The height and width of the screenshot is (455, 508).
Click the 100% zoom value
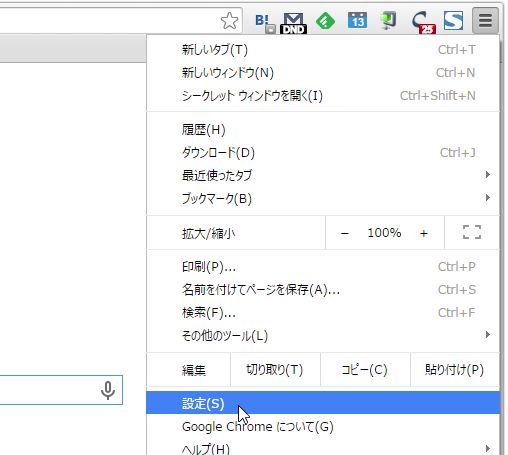click(x=384, y=233)
